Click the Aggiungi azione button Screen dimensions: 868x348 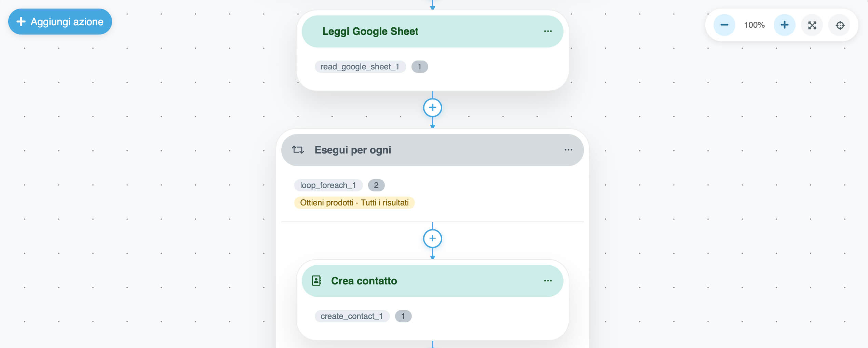point(60,22)
